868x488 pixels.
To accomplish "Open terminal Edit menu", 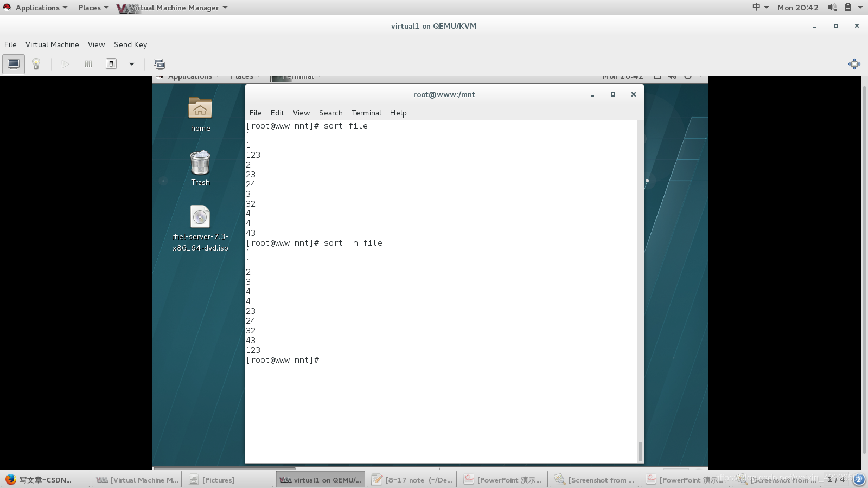I will (x=277, y=113).
